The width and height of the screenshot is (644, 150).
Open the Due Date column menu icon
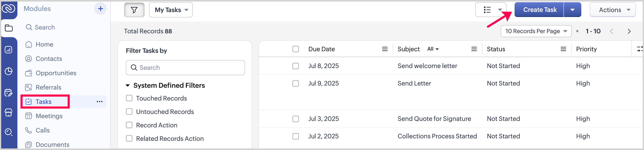coord(385,49)
